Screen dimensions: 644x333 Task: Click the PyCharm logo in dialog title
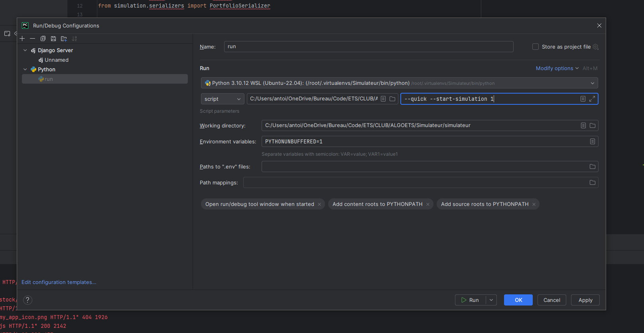[x=25, y=25]
